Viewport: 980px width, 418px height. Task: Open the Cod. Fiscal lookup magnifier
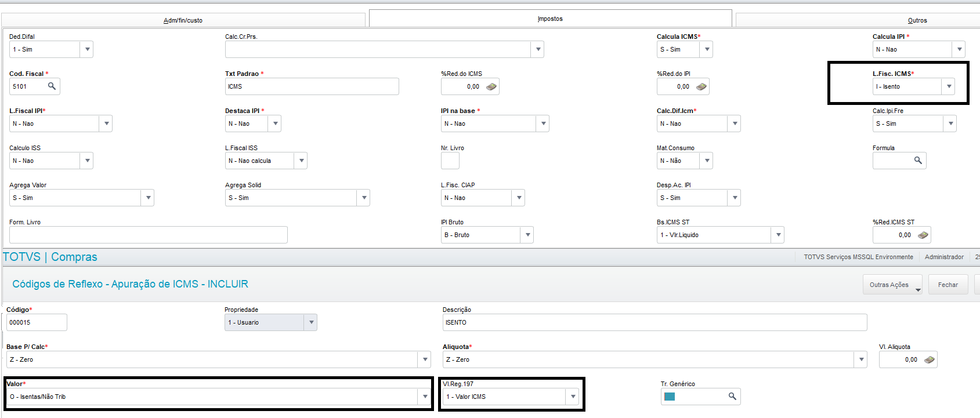(x=52, y=86)
